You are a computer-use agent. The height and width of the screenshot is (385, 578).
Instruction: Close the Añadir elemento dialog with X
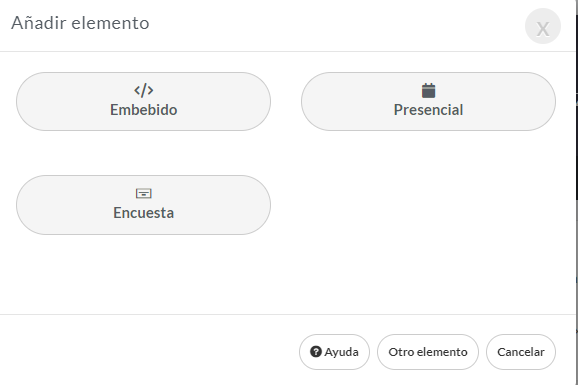pos(543,26)
